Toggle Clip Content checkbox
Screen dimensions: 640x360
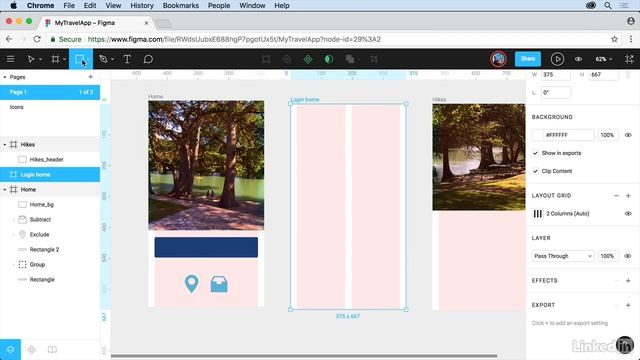pyautogui.click(x=536, y=171)
